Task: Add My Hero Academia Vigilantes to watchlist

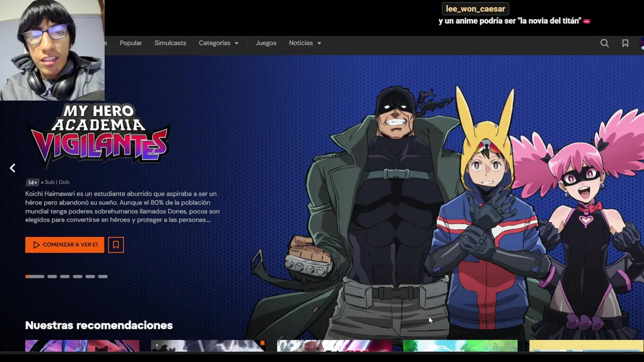Action: (116, 245)
